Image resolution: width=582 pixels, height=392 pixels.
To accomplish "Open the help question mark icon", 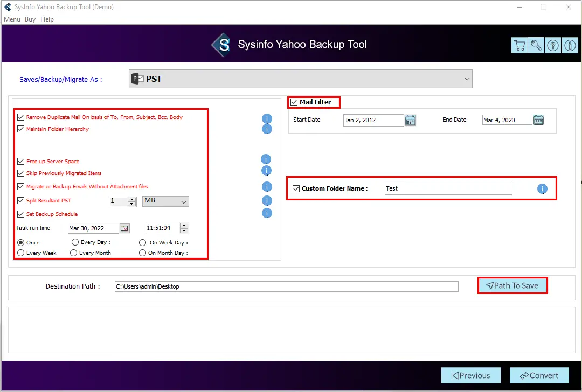I will (553, 46).
